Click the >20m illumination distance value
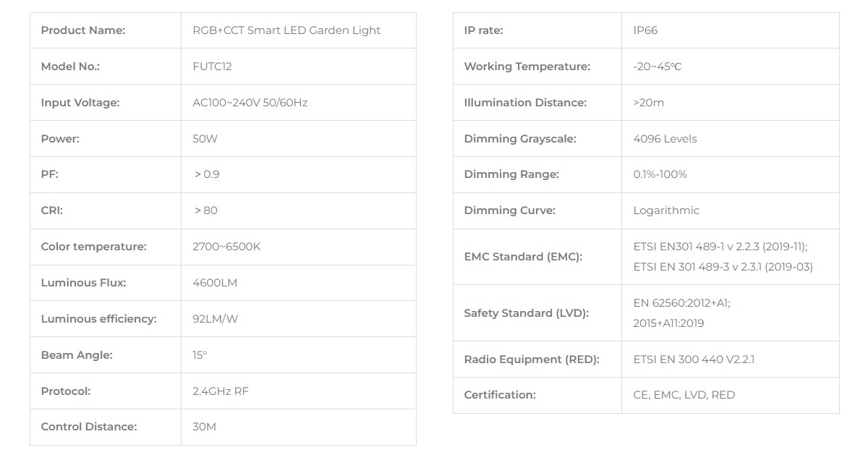Screen dimensions: 868x468 pyautogui.click(x=648, y=103)
